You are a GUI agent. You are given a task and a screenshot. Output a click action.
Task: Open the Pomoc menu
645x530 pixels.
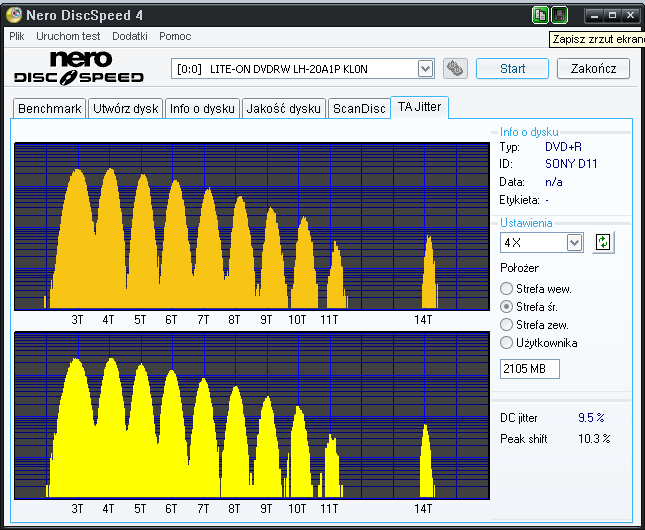click(x=175, y=36)
